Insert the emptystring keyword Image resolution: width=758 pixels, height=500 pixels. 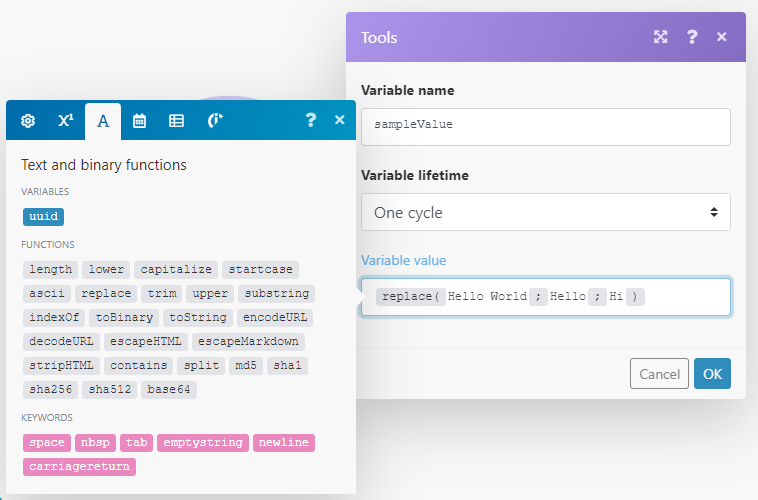[203, 443]
